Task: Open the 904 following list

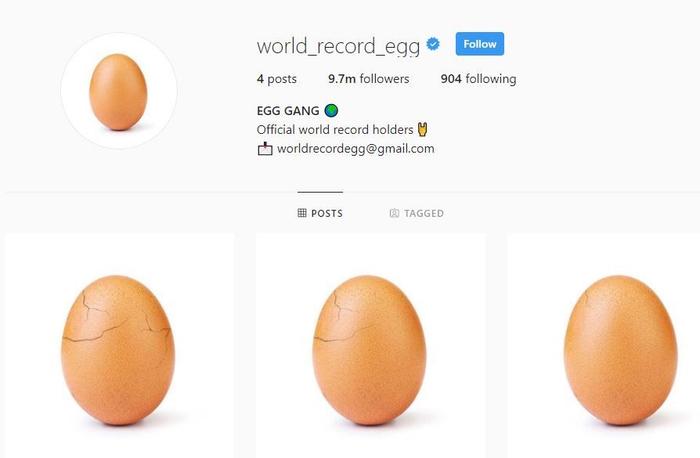Action: [x=479, y=79]
